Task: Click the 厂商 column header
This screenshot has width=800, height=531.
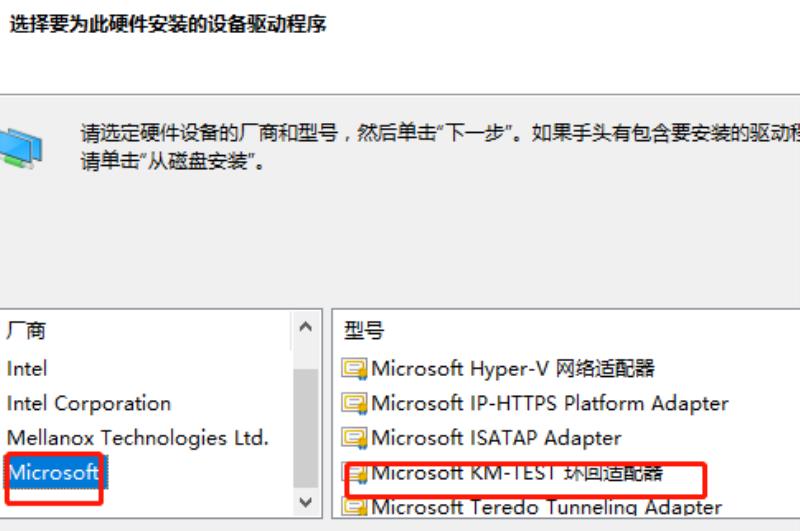Action: point(27,331)
